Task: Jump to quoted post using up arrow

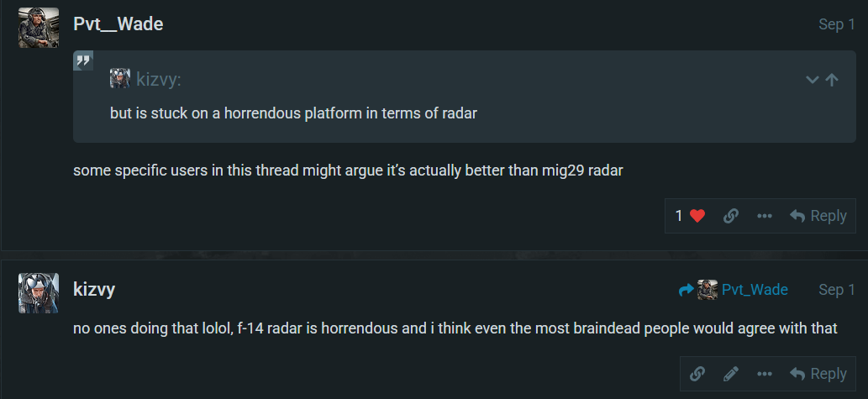Action: point(832,80)
